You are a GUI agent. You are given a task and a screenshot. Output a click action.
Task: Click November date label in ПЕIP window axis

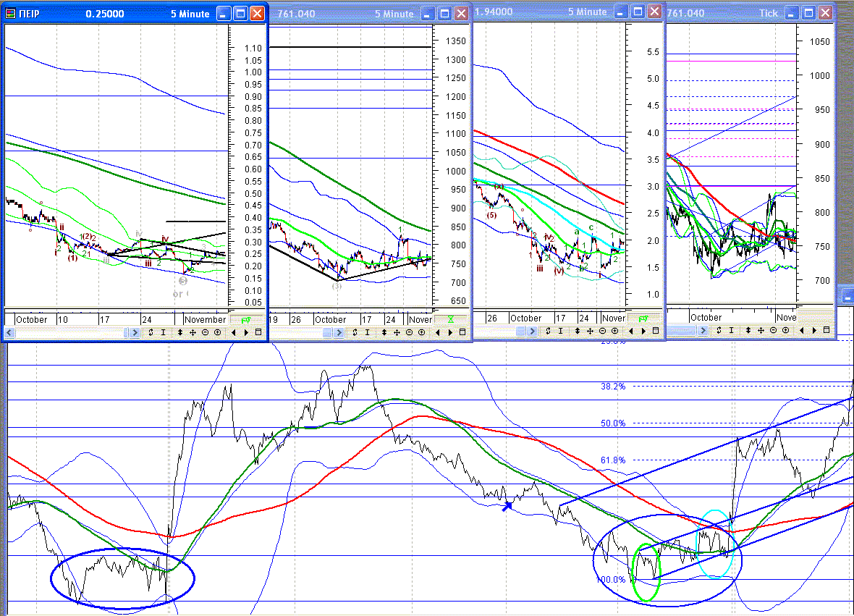205,320
